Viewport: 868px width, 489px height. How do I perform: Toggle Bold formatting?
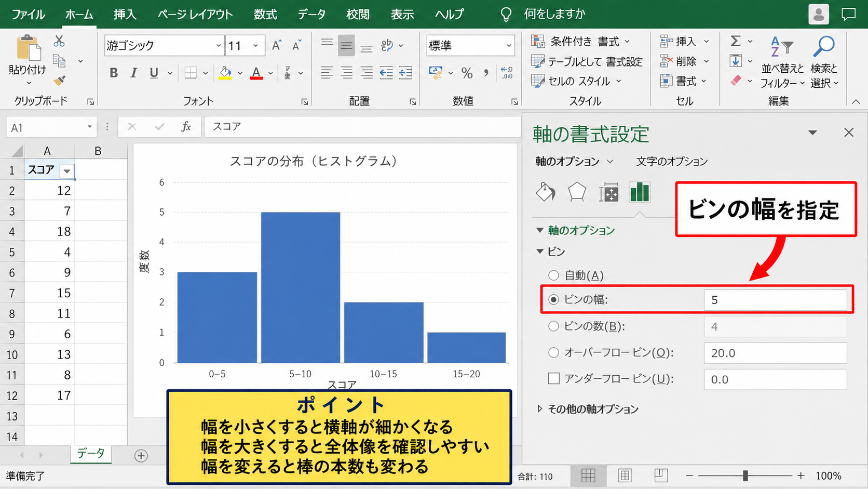pyautogui.click(x=114, y=73)
